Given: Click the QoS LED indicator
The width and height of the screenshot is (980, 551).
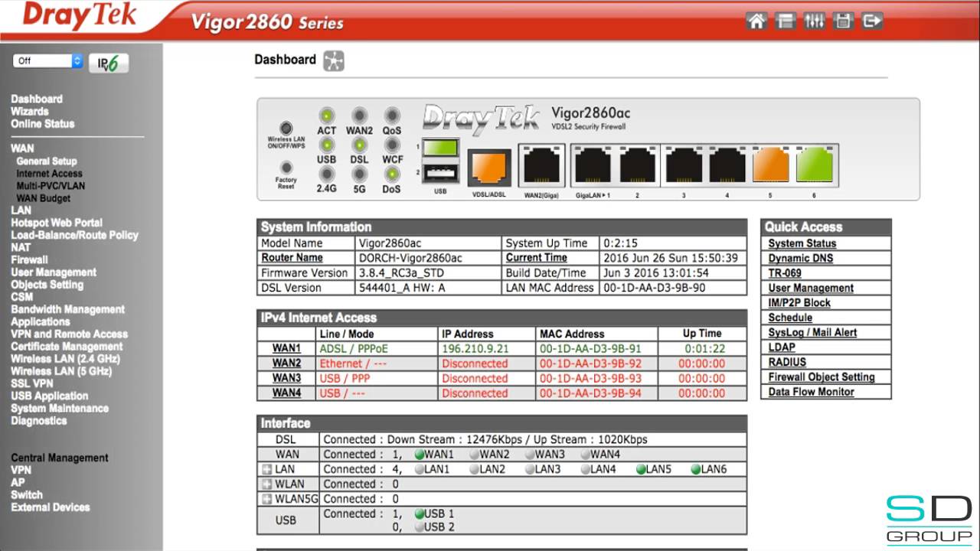Looking at the screenshot, I should click(392, 116).
